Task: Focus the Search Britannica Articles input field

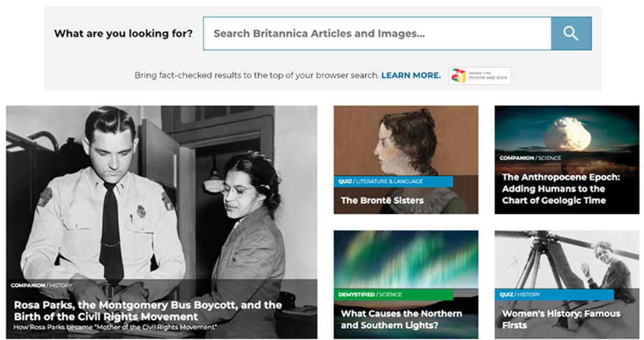Action: point(377,33)
